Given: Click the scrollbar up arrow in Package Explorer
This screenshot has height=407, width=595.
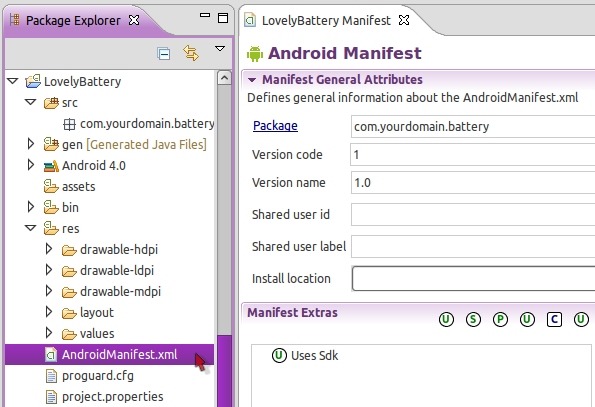Looking at the screenshot, I should click(x=224, y=78).
